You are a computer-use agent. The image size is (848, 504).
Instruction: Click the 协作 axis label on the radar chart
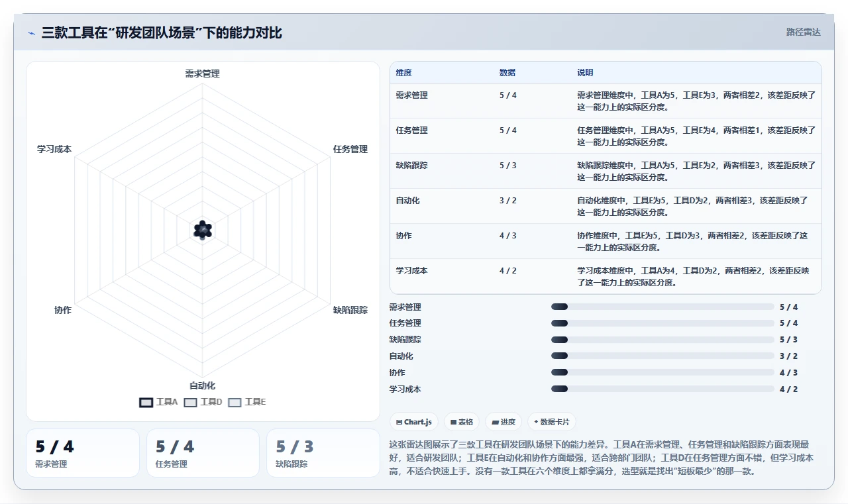[63, 309]
